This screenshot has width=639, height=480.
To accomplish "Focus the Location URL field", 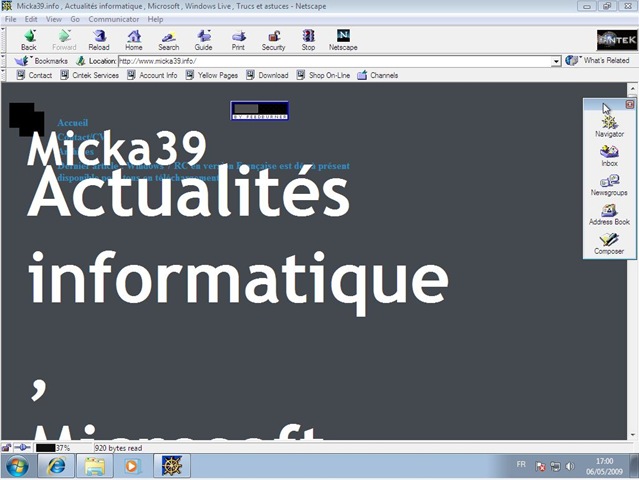I will click(335, 61).
